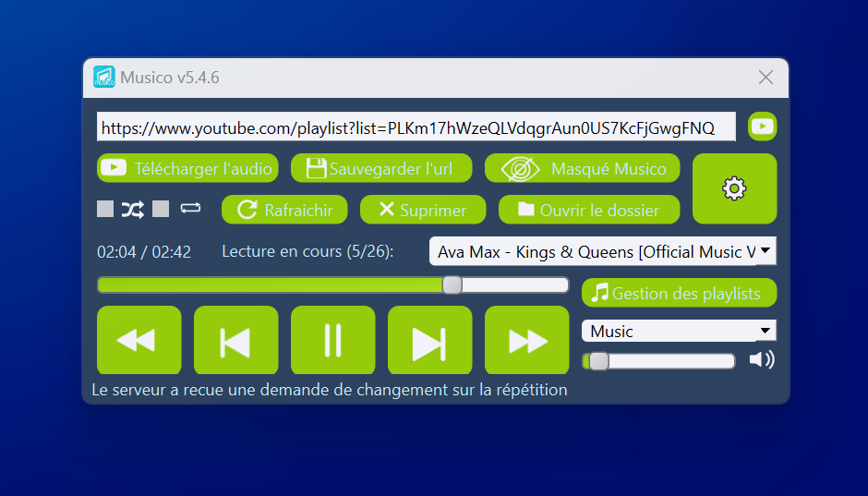Click Masqué Musico button
868x496 pixels.
coord(583,168)
